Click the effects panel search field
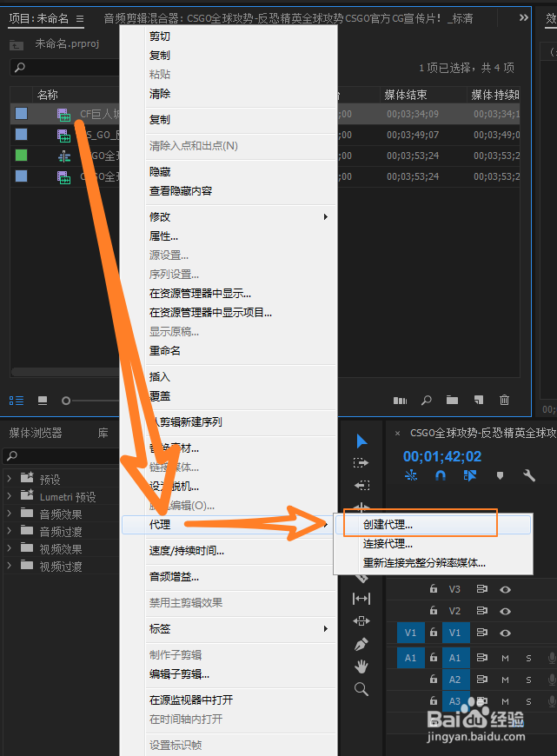 tap(61, 455)
